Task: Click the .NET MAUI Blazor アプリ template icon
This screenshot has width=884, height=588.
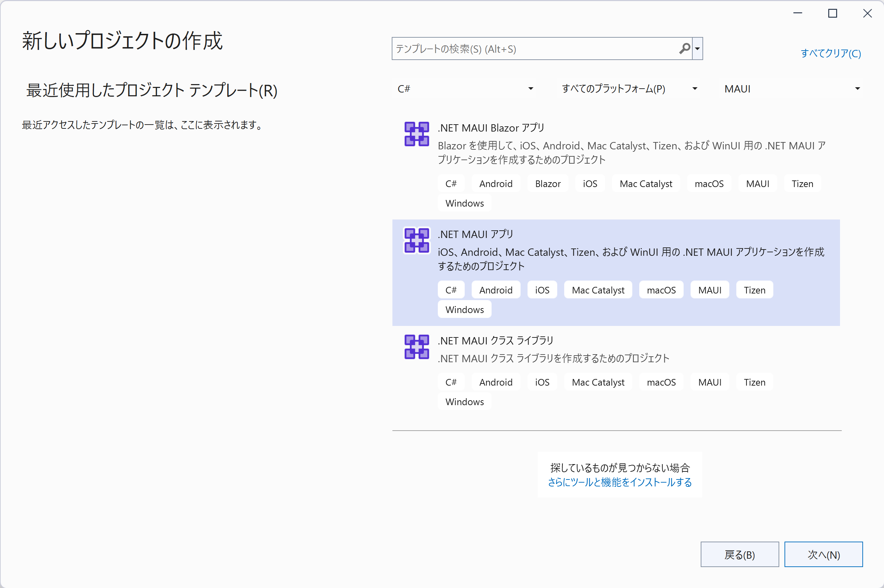Action: pyautogui.click(x=417, y=134)
